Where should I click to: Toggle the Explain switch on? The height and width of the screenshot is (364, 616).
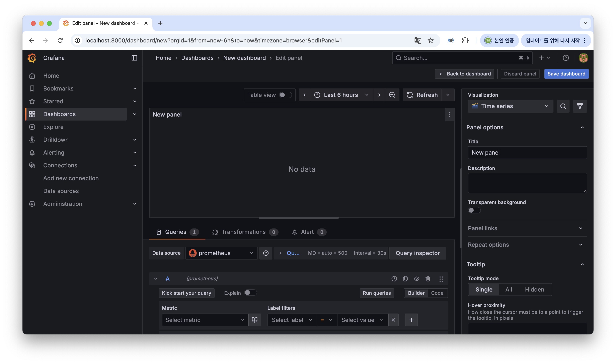pyautogui.click(x=250, y=293)
